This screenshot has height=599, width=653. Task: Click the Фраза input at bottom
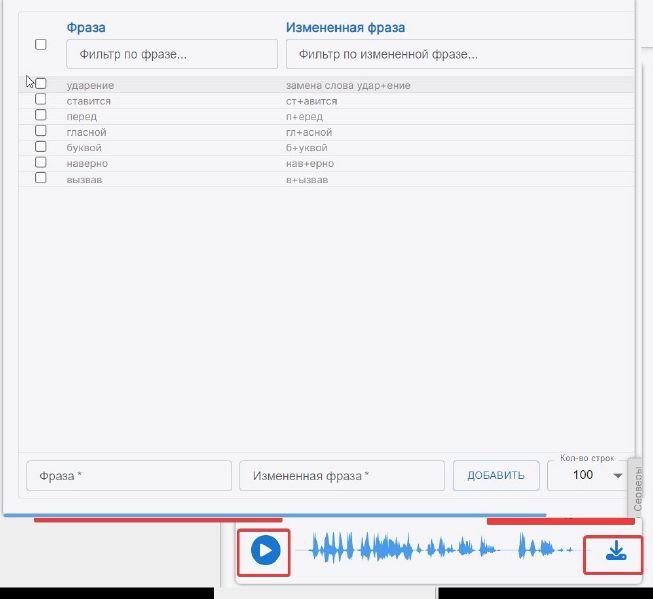[129, 475]
